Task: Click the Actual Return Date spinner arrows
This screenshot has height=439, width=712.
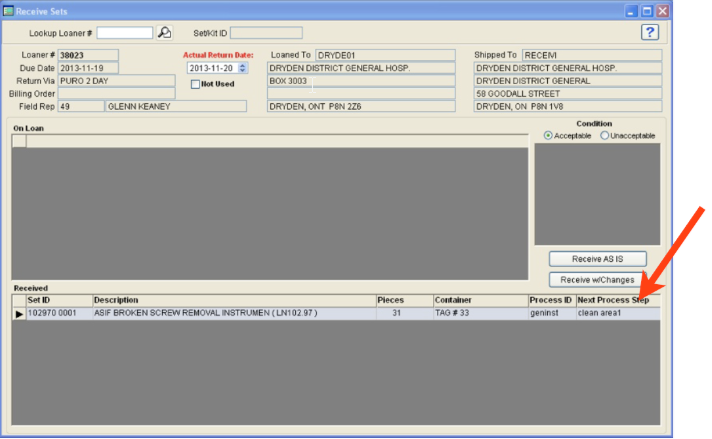Action: click(242, 68)
